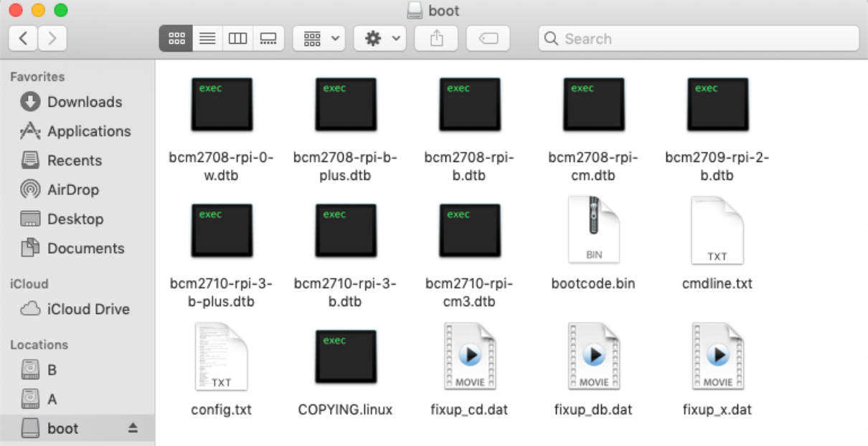Minimize the window with the yellow button

(x=38, y=11)
